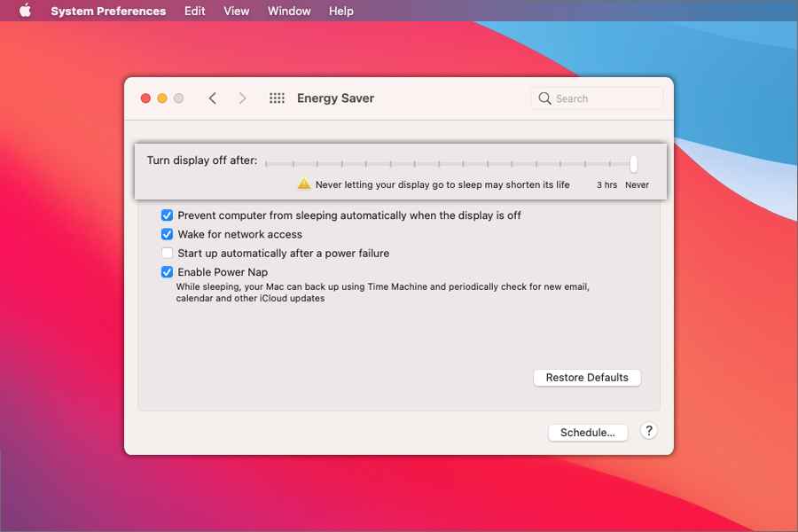The height and width of the screenshot is (532, 798).
Task: Uncheck Wake for network access
Action: tap(167, 234)
